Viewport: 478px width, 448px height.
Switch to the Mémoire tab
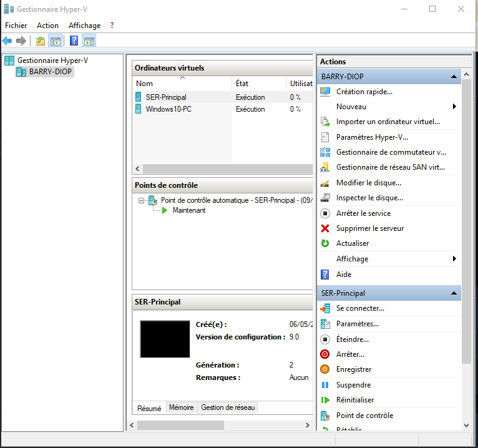(182, 407)
